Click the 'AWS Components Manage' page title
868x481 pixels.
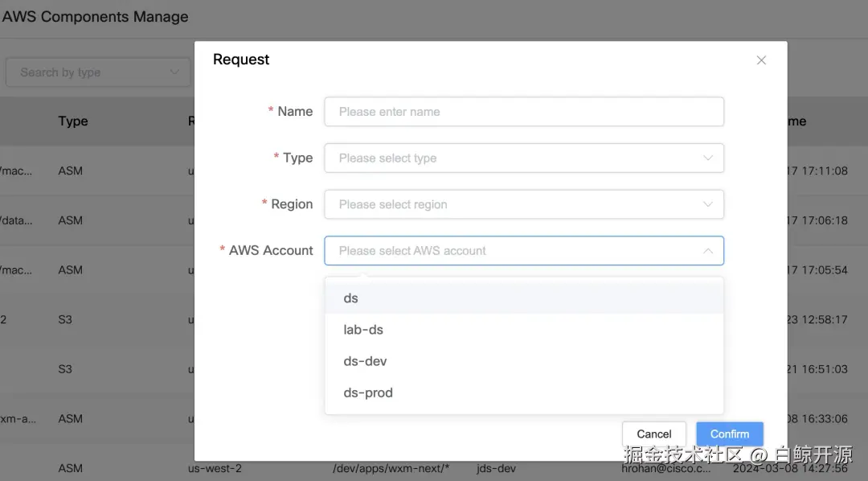click(95, 17)
